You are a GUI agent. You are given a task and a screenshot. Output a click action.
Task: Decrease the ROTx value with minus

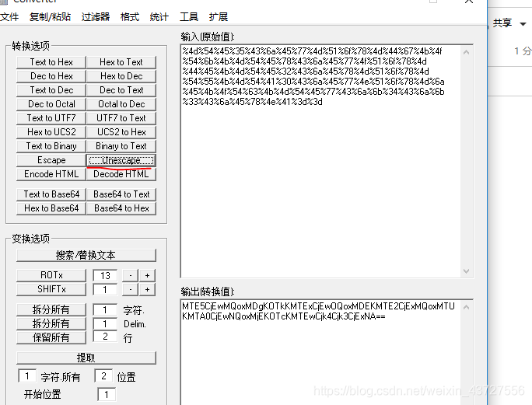click(131, 275)
